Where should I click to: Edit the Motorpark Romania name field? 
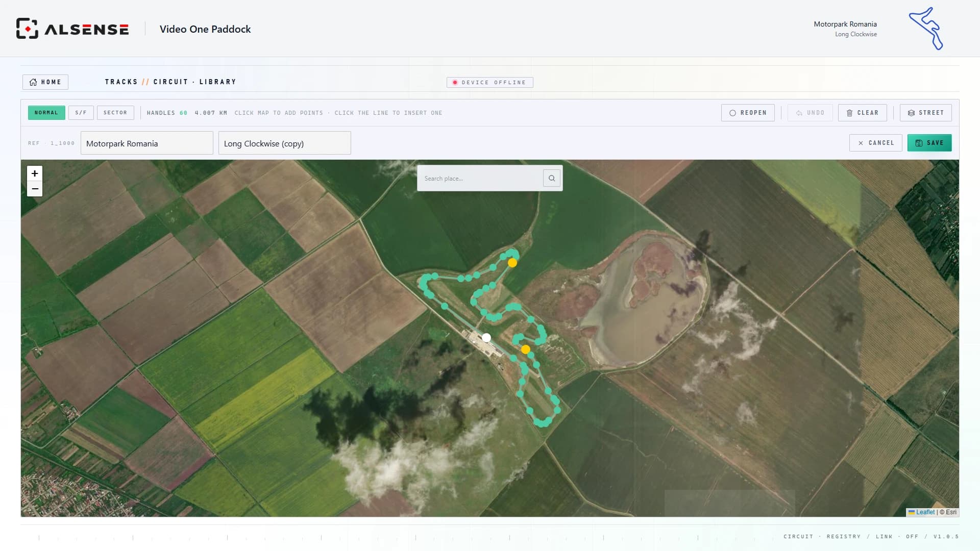(147, 143)
